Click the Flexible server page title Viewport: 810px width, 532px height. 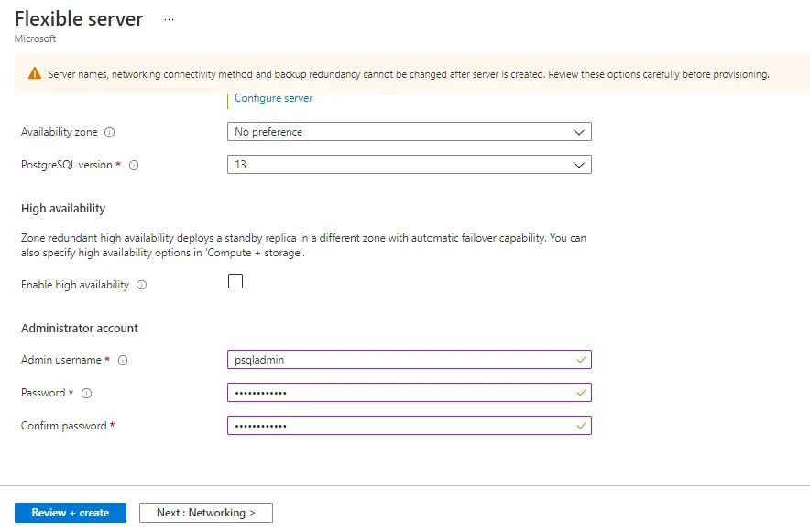coord(79,18)
